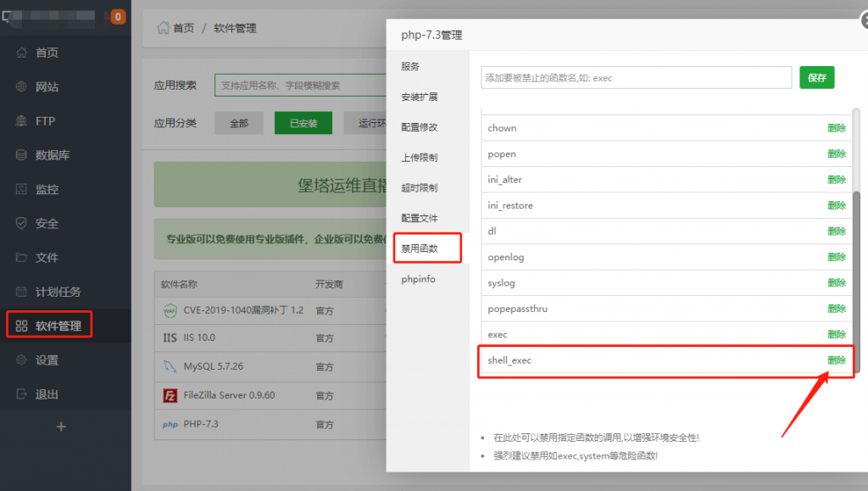Open the 数据库 database icon
Screen dimensions: 868x491
point(22,155)
